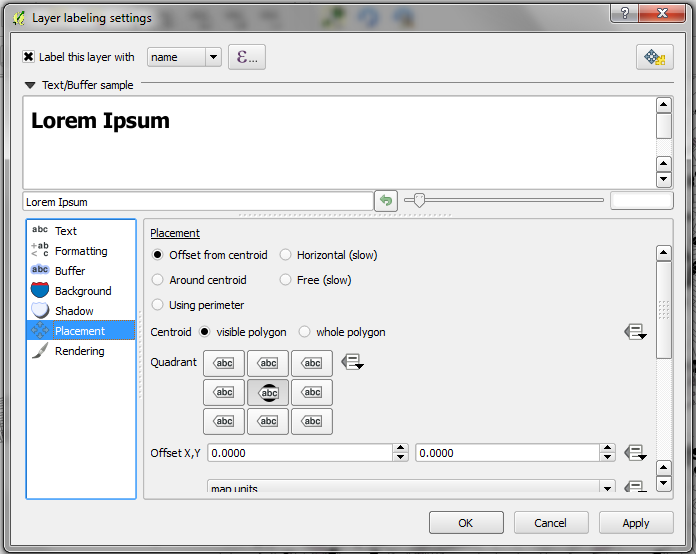This screenshot has width=696, height=554.
Task: Open the Background settings tab
Action: click(x=81, y=291)
